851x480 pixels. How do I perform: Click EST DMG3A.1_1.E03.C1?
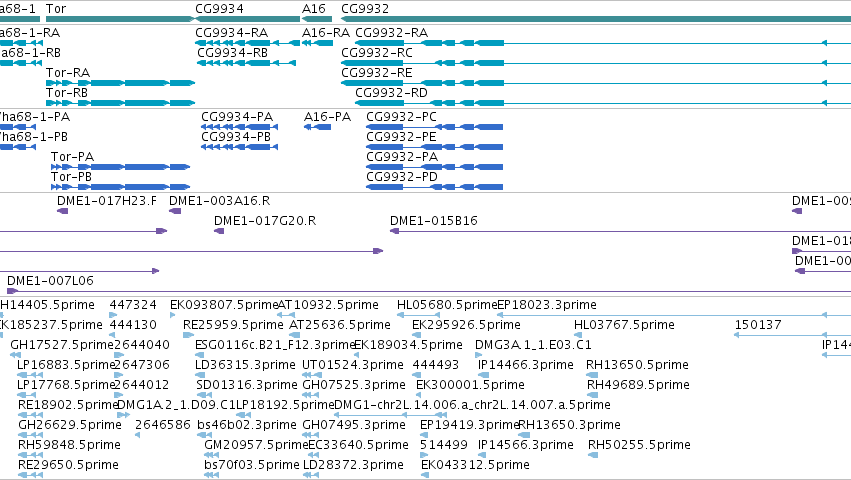(x=533, y=345)
